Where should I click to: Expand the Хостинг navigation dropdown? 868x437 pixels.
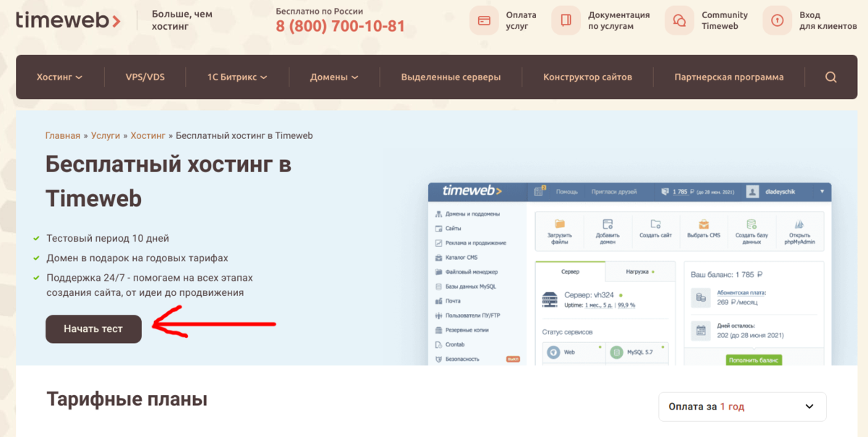tap(59, 77)
